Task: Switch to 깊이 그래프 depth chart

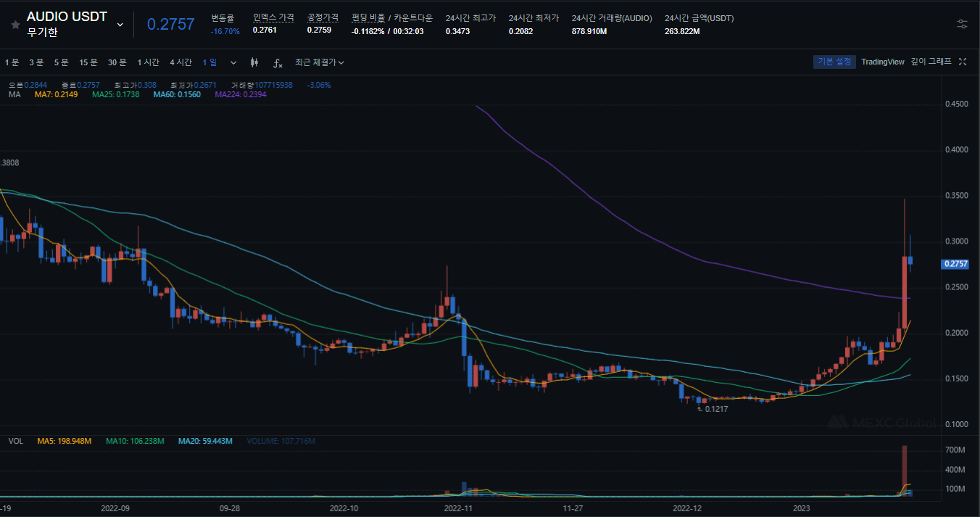Action: pyautogui.click(x=931, y=62)
